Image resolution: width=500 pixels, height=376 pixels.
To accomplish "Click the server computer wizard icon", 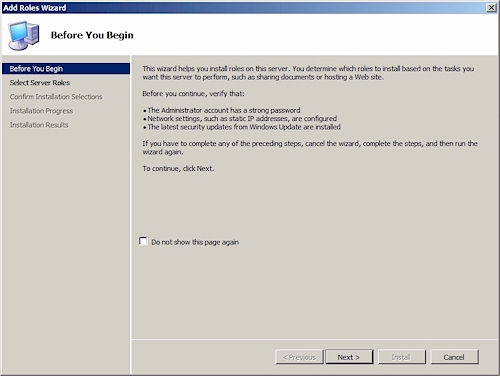I will click(24, 35).
